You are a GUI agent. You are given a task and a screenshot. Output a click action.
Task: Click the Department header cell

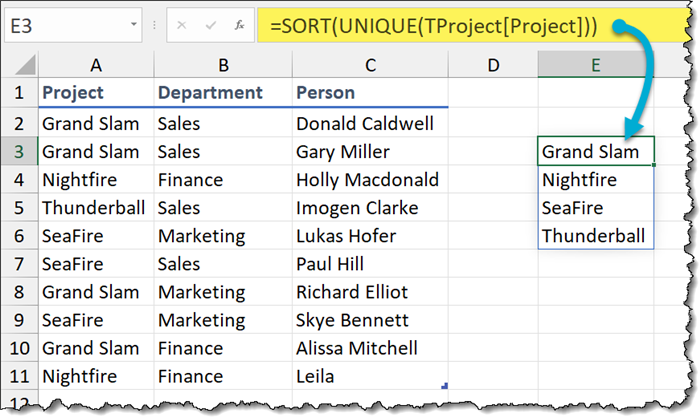click(223, 93)
